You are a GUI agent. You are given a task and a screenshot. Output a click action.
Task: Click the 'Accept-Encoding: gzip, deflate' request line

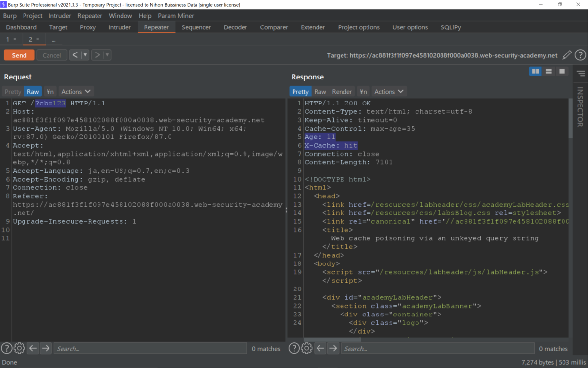pos(79,179)
